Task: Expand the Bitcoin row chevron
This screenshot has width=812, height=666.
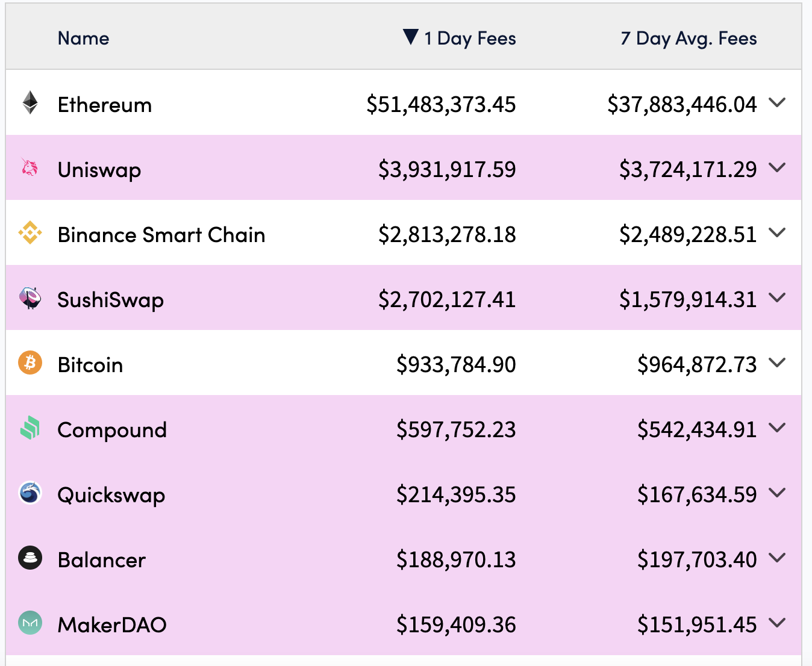Action: (x=778, y=363)
